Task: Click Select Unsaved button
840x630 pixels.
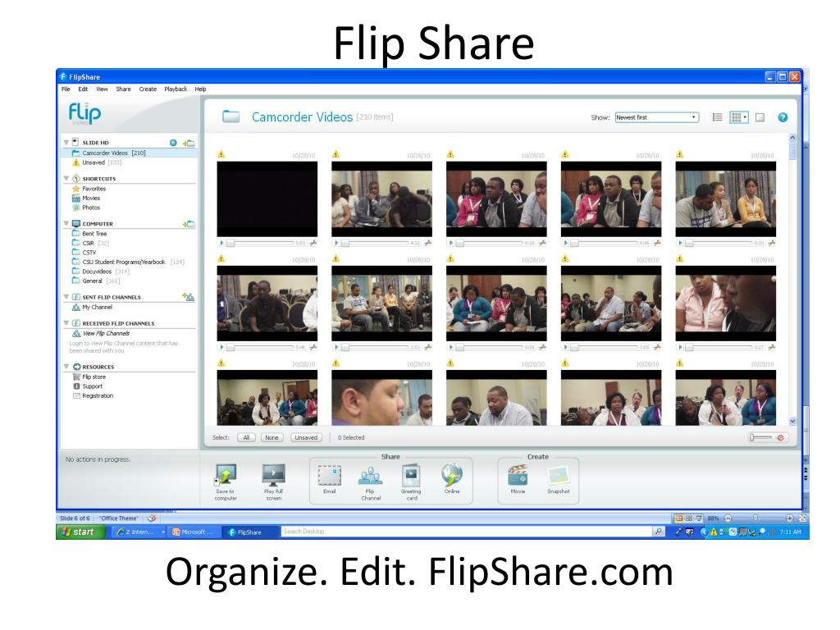Action: (x=306, y=438)
